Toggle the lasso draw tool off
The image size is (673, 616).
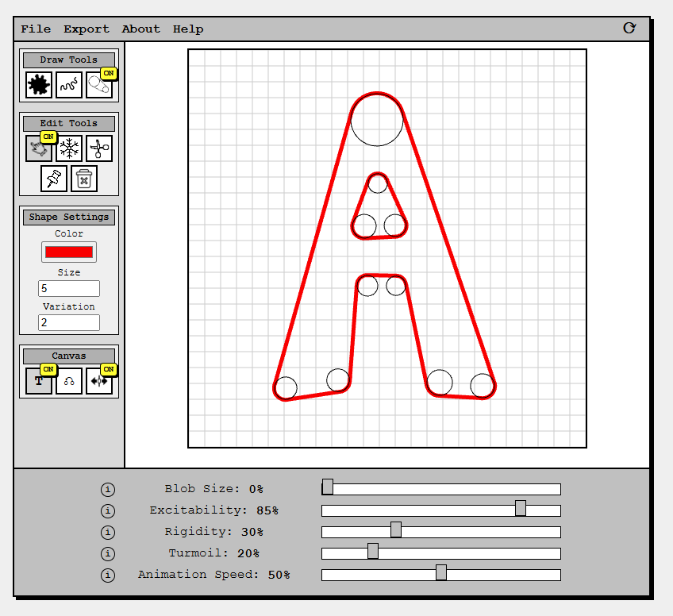[98, 85]
